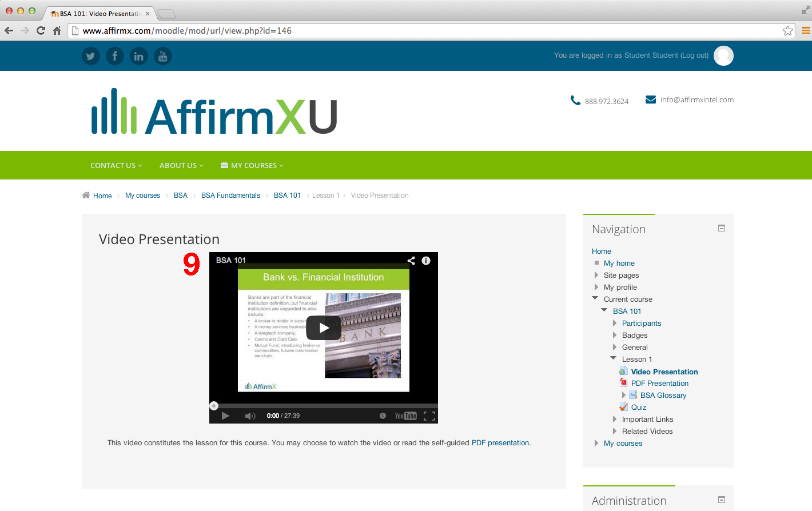Click the BSA Glossary icon
The width and height of the screenshot is (812, 511).
633,395
